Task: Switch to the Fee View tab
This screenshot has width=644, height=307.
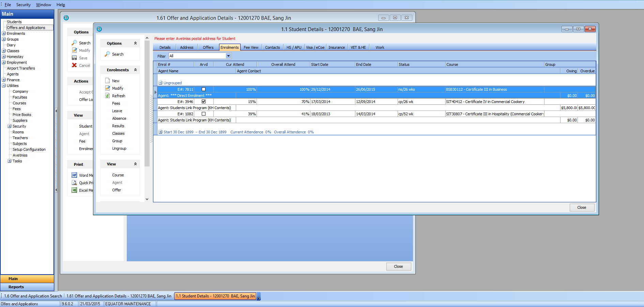Action: tap(251, 47)
